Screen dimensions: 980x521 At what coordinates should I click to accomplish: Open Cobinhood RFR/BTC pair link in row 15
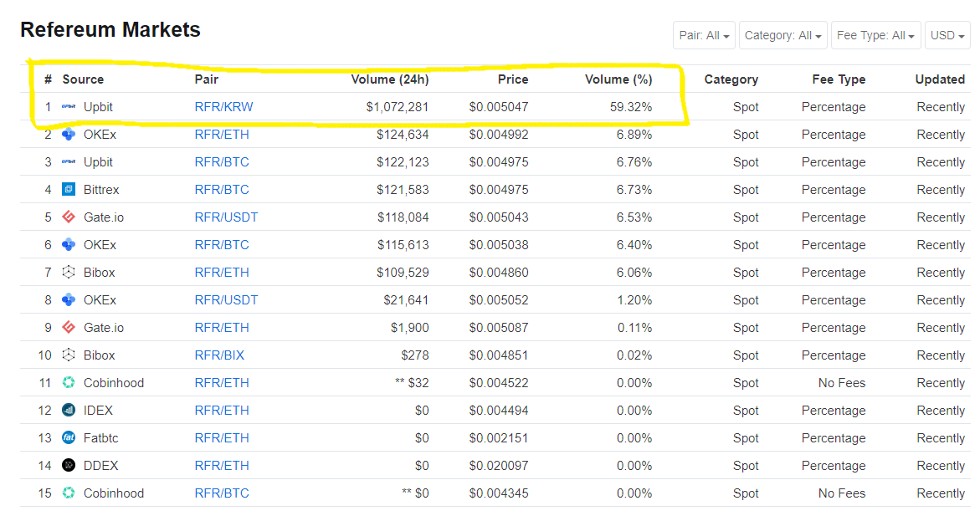(222, 493)
